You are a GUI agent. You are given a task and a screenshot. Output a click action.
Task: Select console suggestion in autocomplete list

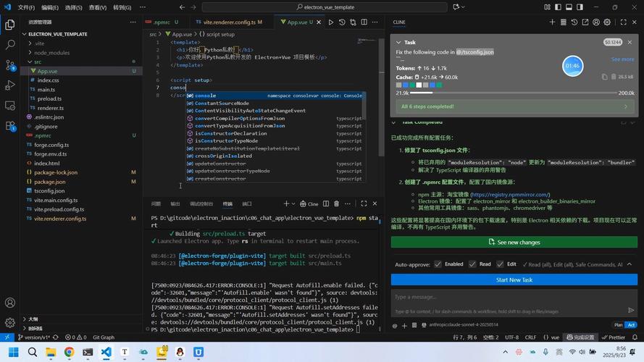click(x=275, y=96)
